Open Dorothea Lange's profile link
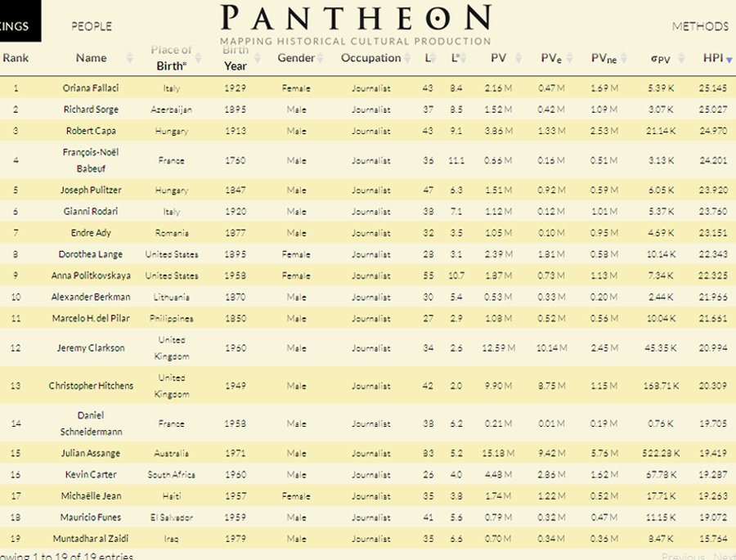This screenshot has width=736, height=560. click(x=91, y=254)
